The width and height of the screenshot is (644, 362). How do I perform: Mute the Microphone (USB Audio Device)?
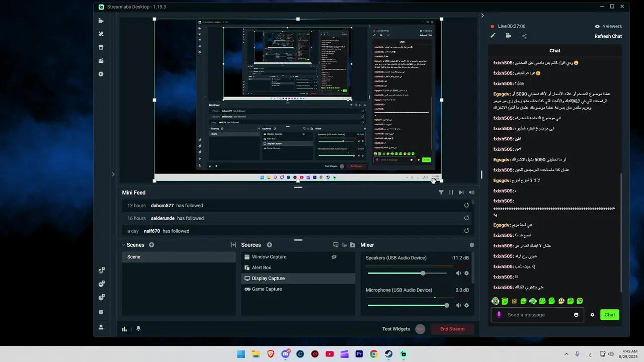coord(458,305)
